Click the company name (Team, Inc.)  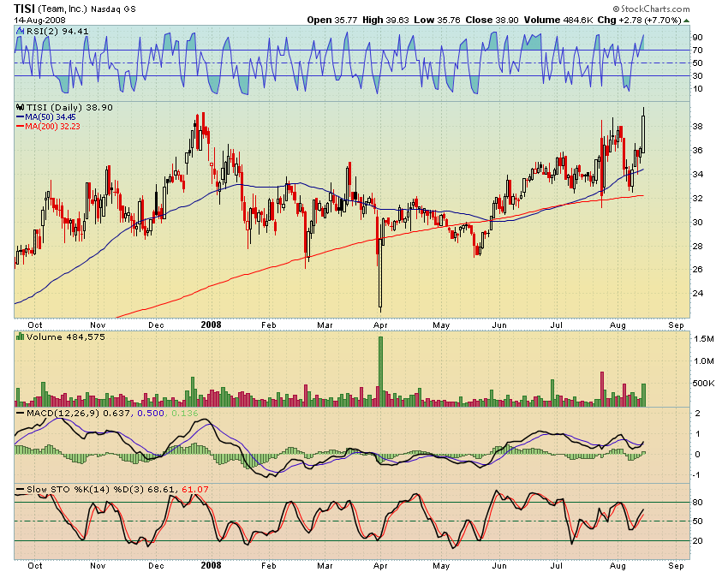(63, 9)
